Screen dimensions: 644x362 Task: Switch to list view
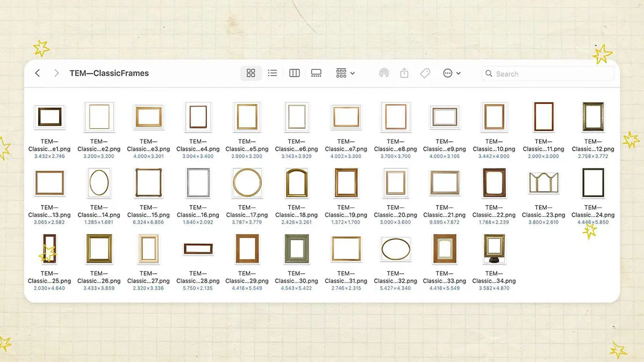click(273, 73)
